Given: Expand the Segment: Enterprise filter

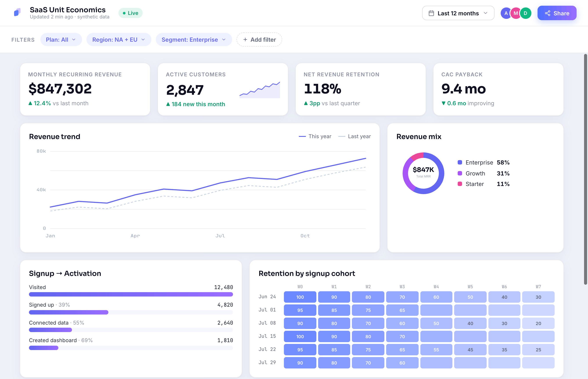Looking at the screenshot, I should (x=194, y=40).
